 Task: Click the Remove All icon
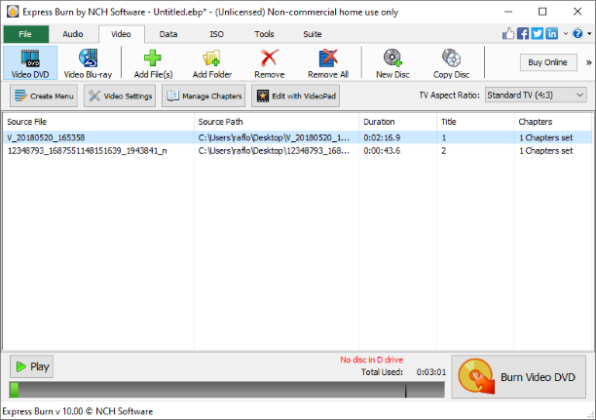(x=328, y=58)
